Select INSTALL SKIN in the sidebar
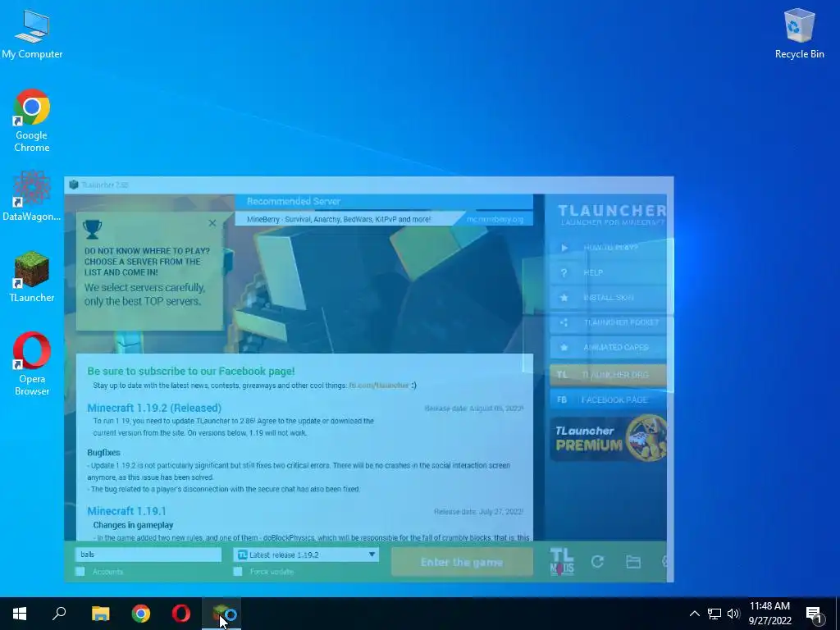 click(608, 297)
